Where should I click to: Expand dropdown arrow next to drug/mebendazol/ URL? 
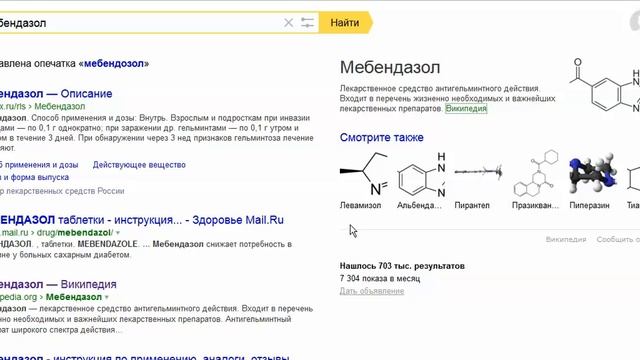pos(118,233)
